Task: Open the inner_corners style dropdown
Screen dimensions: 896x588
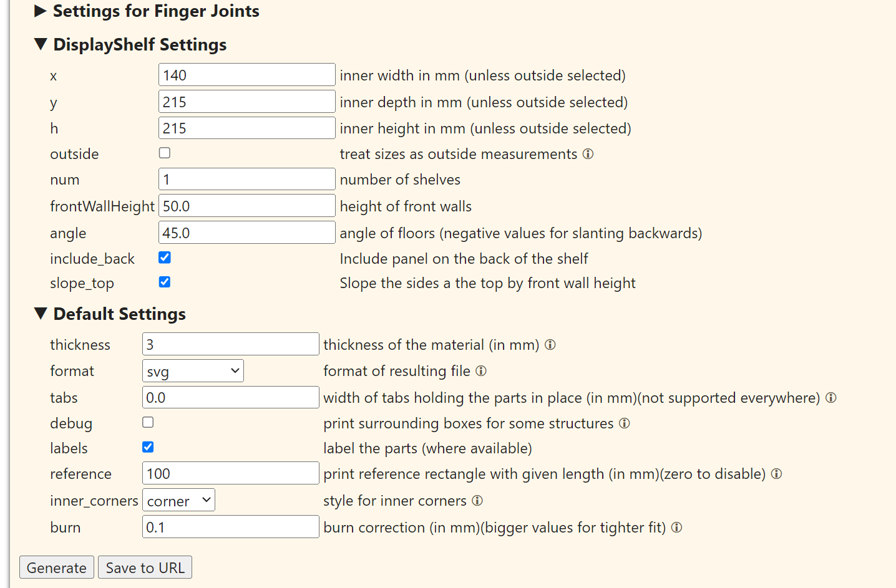Action: [178, 499]
